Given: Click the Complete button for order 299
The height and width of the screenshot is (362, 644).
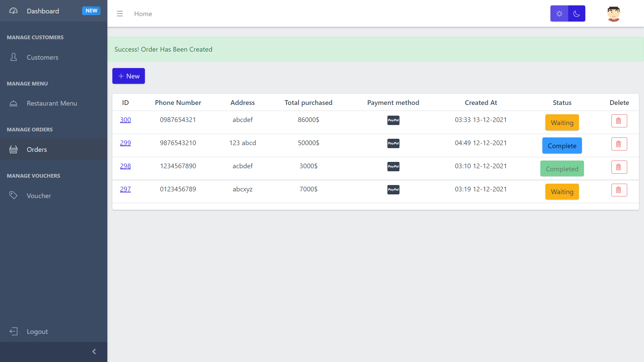Looking at the screenshot, I should pyautogui.click(x=562, y=145).
